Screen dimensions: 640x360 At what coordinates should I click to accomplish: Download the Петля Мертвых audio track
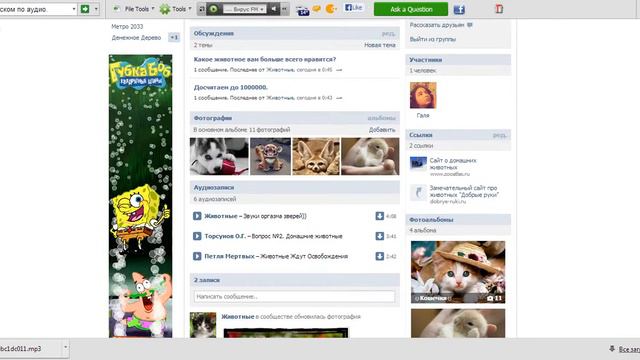[x=380, y=256]
